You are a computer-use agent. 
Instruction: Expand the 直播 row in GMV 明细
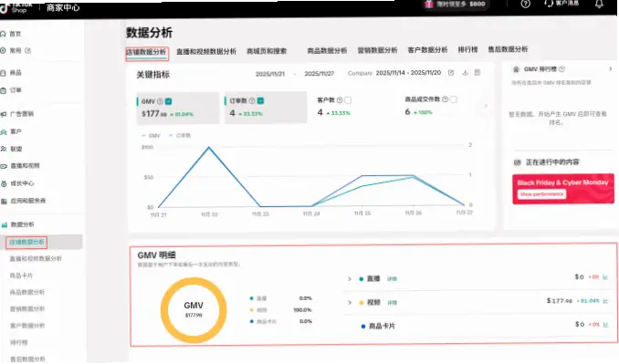point(350,279)
